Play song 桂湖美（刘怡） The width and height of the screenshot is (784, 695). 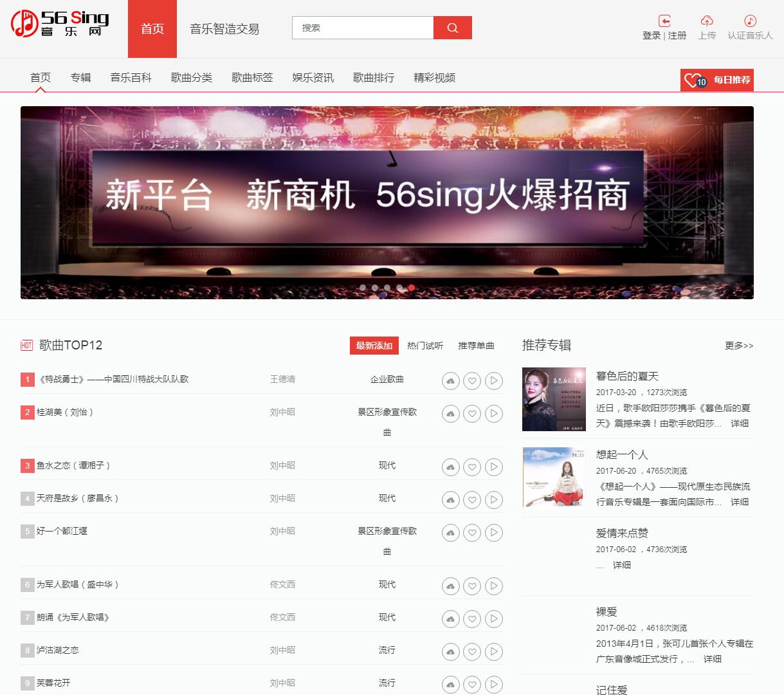pos(493,414)
